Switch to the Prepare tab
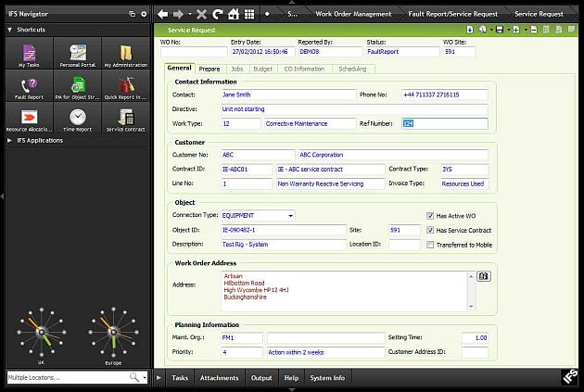This screenshot has height=392, width=584. tap(209, 69)
